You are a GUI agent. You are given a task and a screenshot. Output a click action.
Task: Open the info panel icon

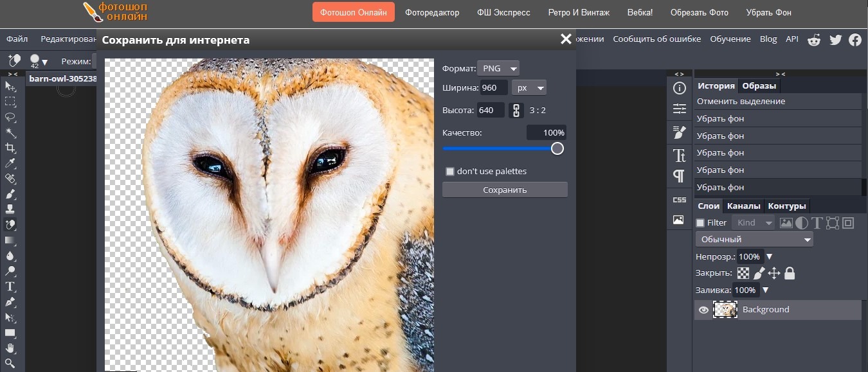tap(679, 88)
